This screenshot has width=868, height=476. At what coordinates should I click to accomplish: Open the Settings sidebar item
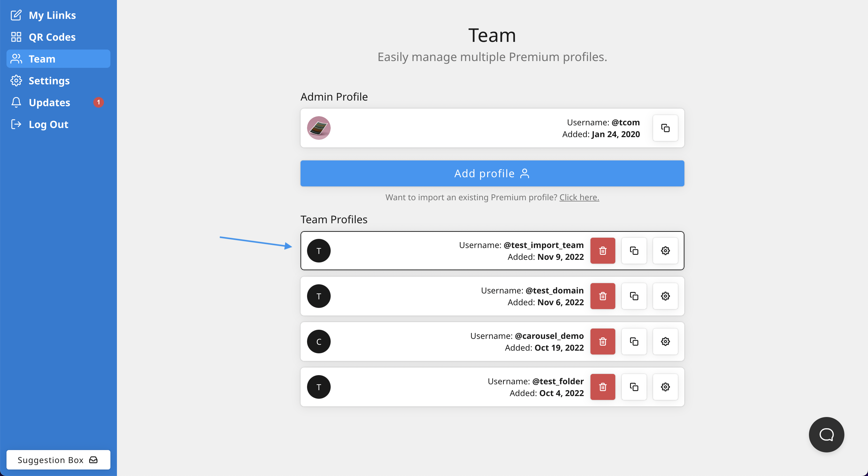click(49, 81)
